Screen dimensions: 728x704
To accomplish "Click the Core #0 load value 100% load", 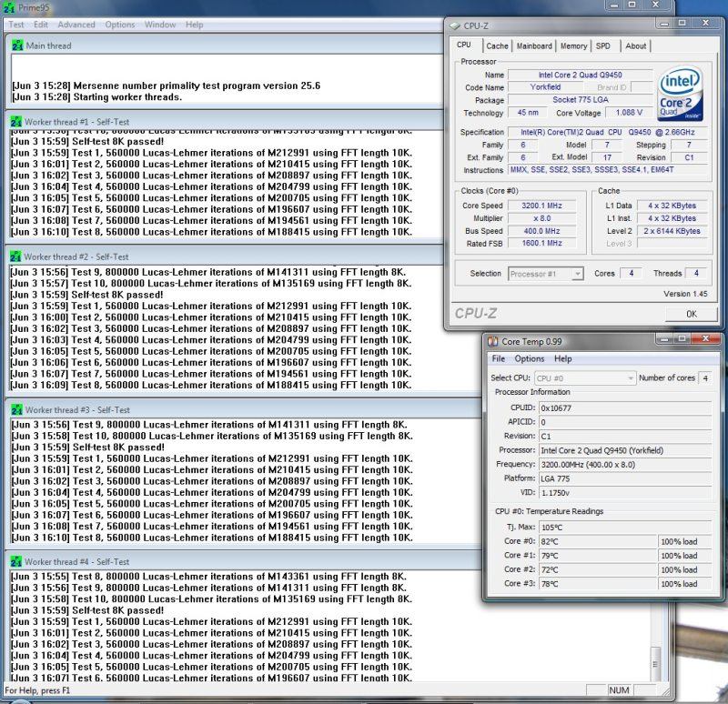I will tap(685, 541).
